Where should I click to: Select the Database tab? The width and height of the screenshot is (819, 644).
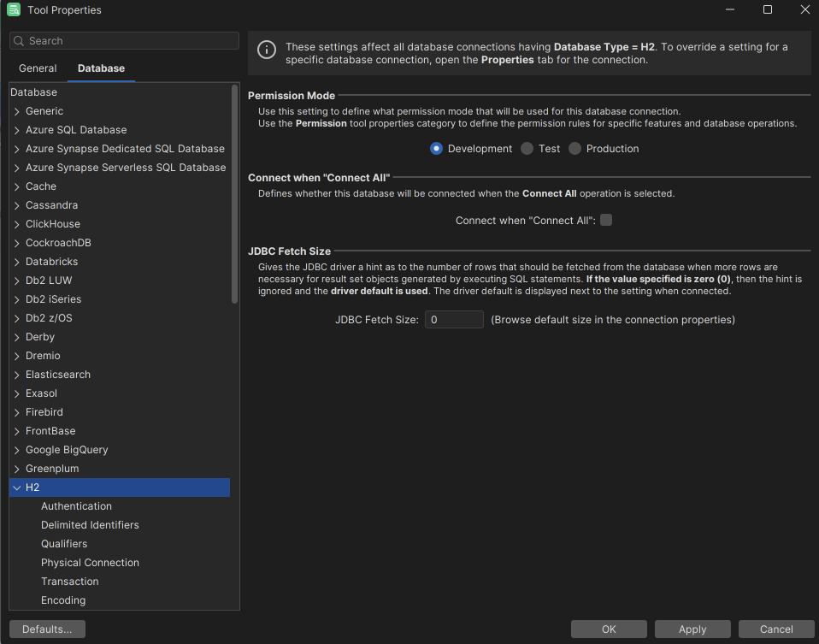point(102,68)
